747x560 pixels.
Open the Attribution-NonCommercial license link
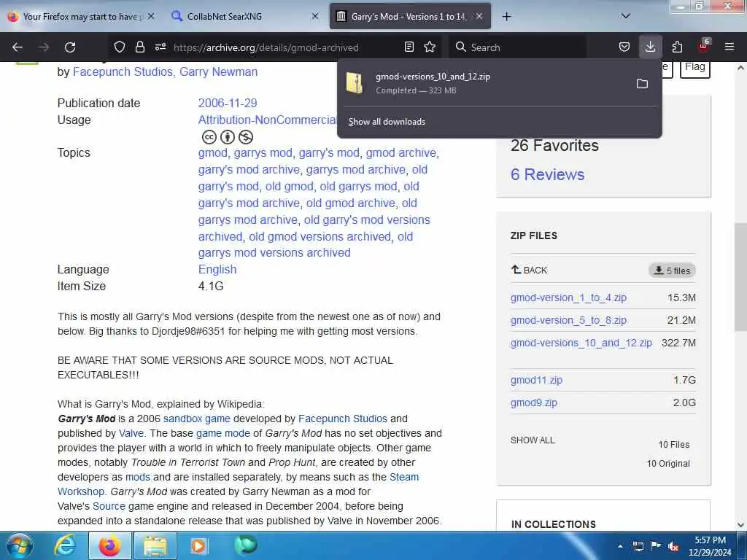pos(268,120)
